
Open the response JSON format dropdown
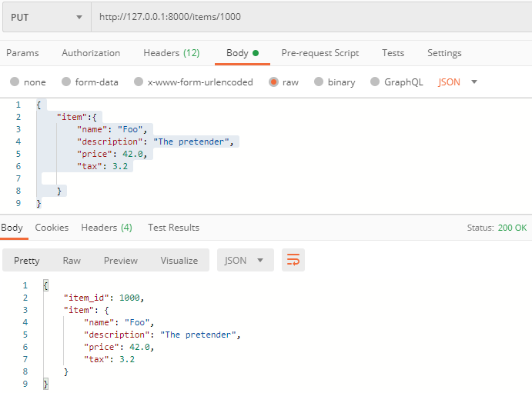(x=245, y=261)
